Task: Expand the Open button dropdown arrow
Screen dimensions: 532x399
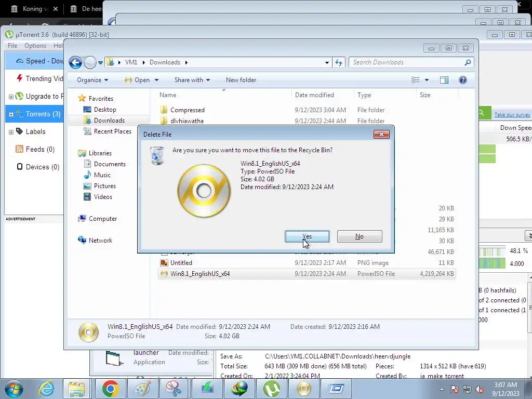Action: click(x=156, y=80)
